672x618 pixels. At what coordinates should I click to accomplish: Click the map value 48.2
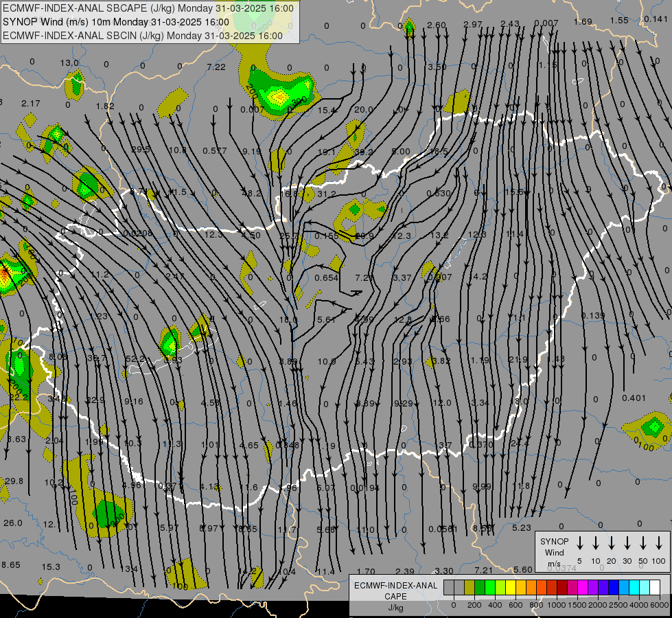coord(252,194)
